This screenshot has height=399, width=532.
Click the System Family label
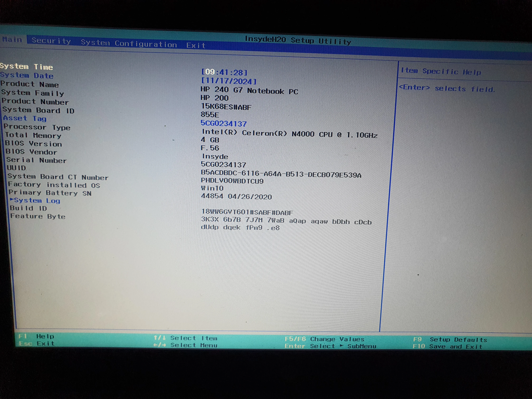pos(33,93)
